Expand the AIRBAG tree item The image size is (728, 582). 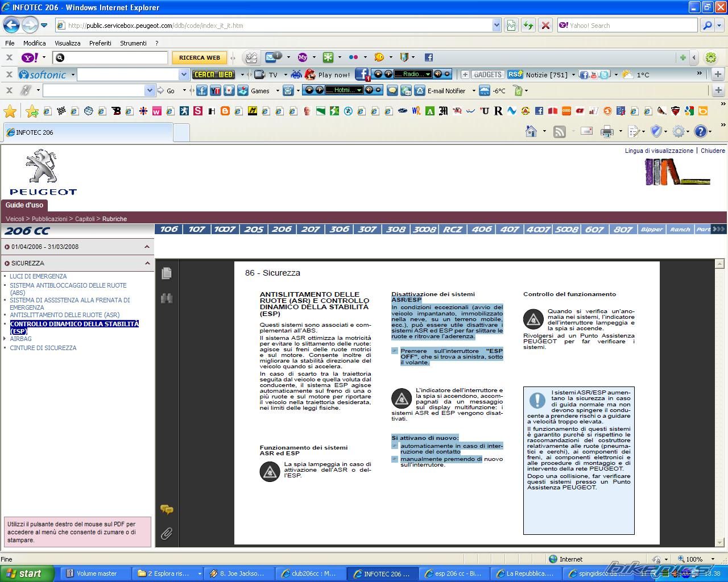(5, 339)
